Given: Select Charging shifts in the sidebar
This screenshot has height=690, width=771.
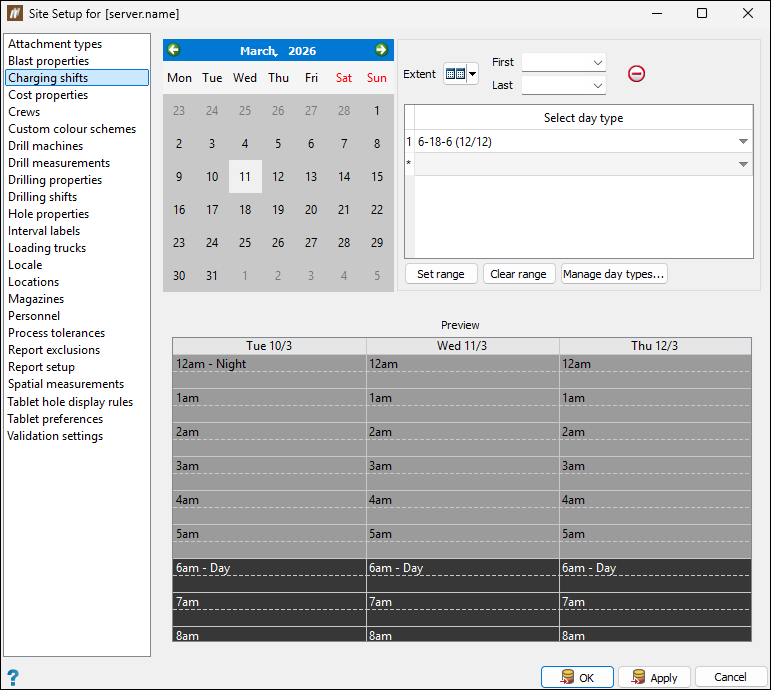Looking at the screenshot, I should [x=77, y=78].
